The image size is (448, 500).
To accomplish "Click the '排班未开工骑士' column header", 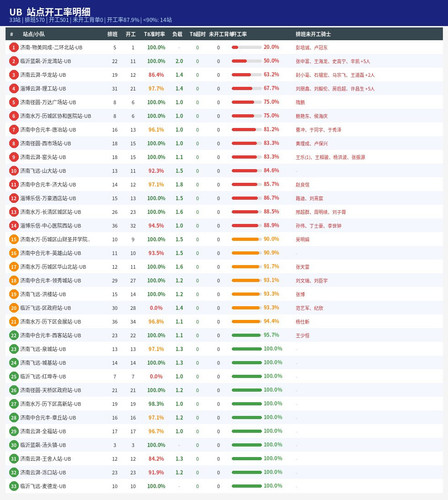I will (x=313, y=34).
